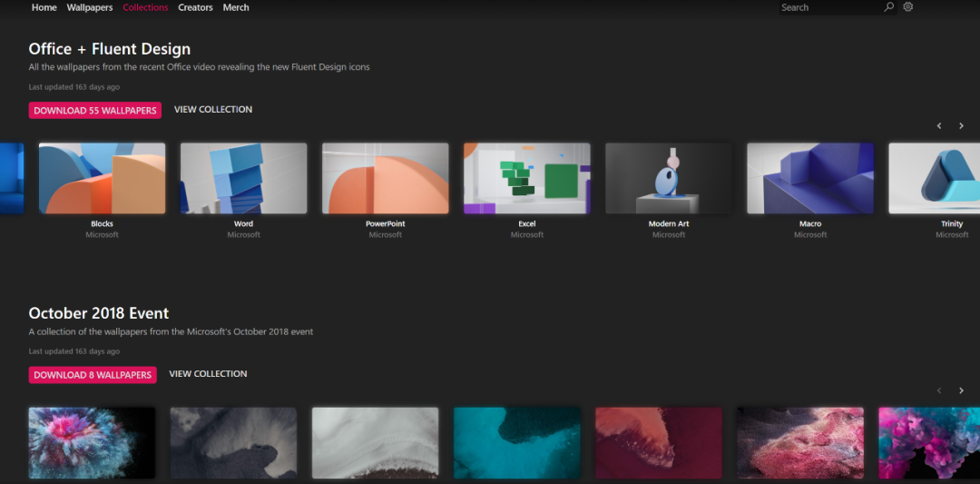This screenshot has width=980, height=484.
Task: View the October 2018 Event collection
Action: [208, 374]
